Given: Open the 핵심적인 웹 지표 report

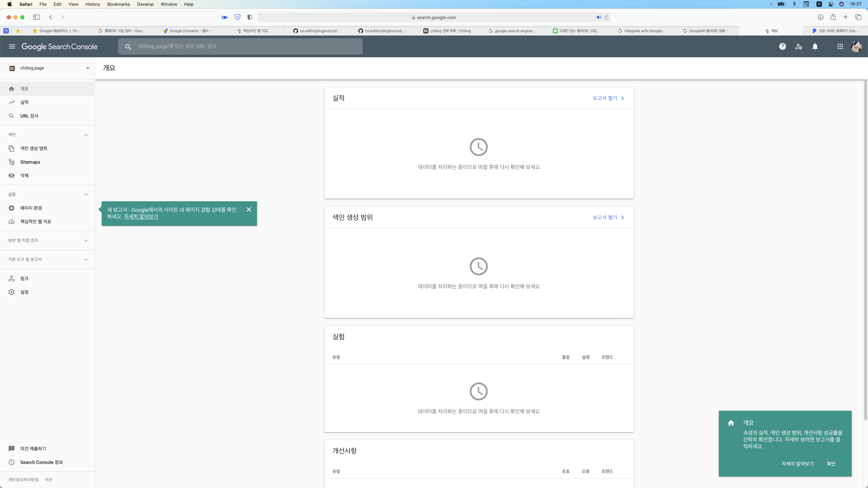Looking at the screenshot, I should click(x=36, y=222).
